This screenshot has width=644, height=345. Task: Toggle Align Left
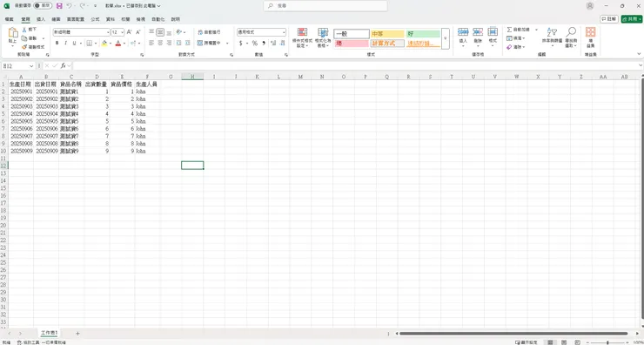[151, 43]
